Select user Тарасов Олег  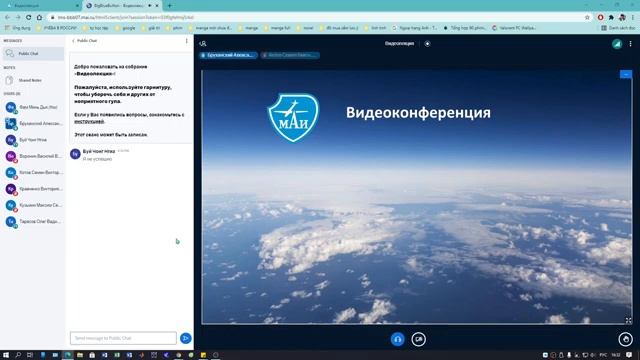click(33, 222)
